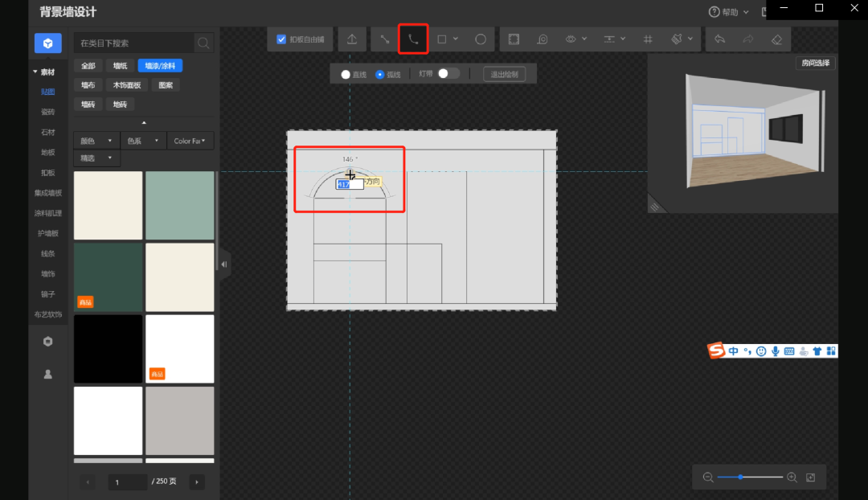Screen dimensions: 868x500
Task: Click the upload/export icon in toolbar
Action: pyautogui.click(x=352, y=39)
